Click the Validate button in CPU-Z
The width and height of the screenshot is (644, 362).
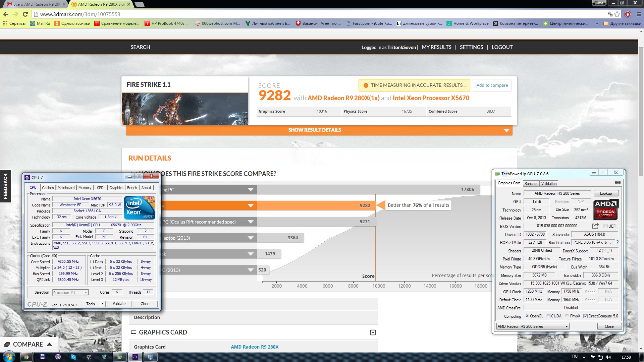[119, 304]
